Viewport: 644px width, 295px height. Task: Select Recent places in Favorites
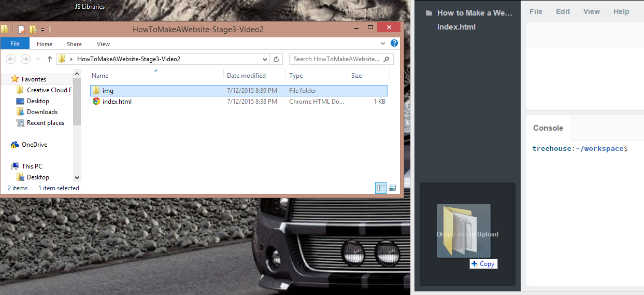click(46, 123)
